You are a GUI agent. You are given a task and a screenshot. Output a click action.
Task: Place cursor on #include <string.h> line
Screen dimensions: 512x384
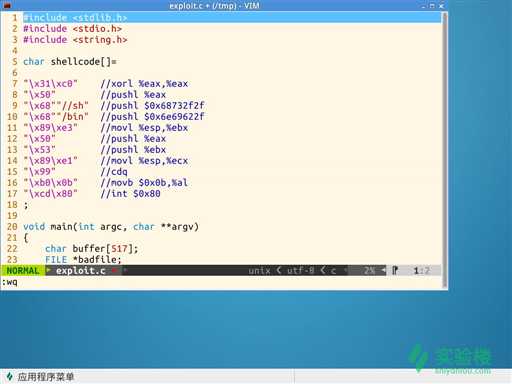pos(75,40)
